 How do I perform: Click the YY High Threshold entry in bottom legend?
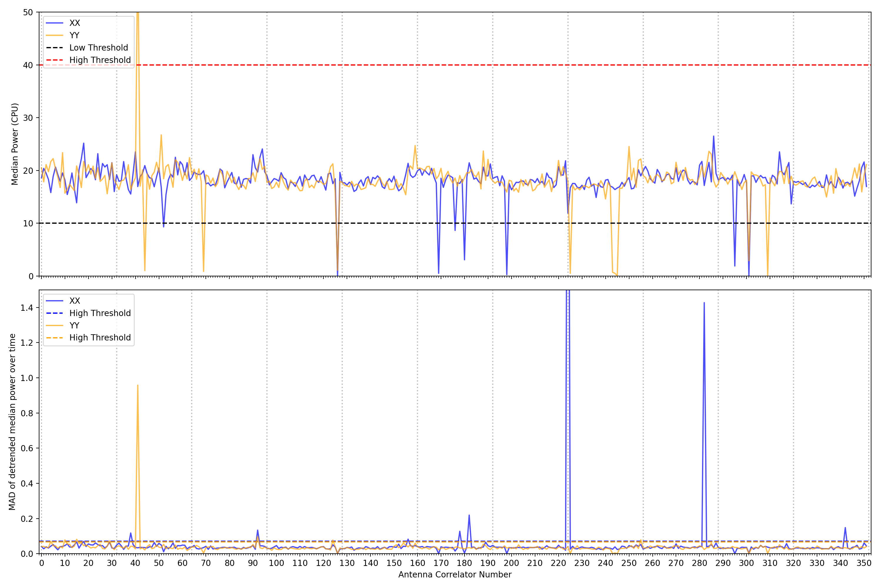coord(100,338)
